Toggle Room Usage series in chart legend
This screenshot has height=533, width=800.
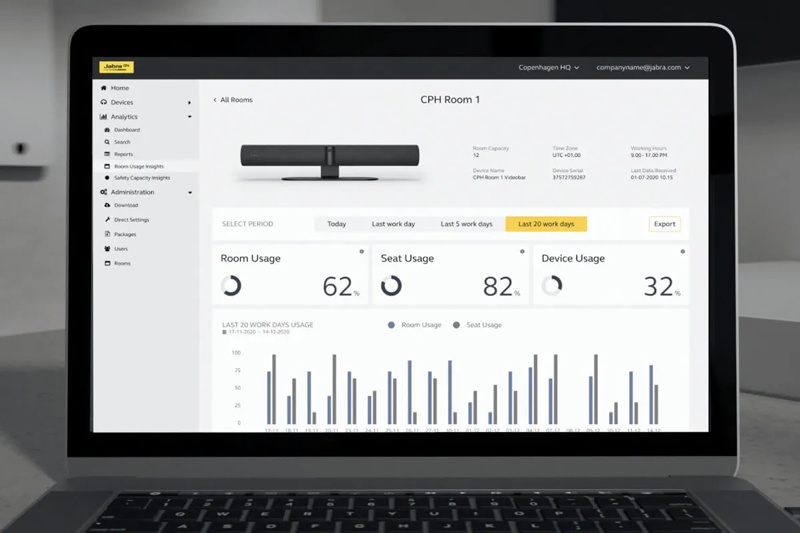(414, 325)
